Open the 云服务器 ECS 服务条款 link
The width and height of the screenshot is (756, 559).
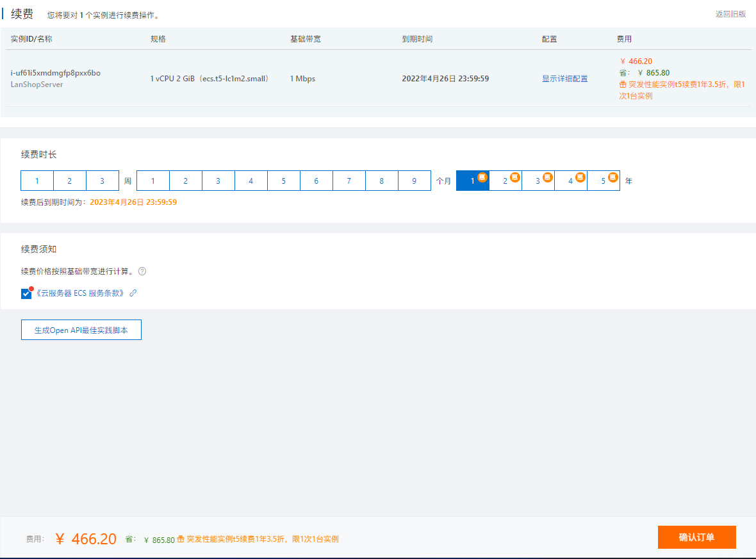coord(80,293)
